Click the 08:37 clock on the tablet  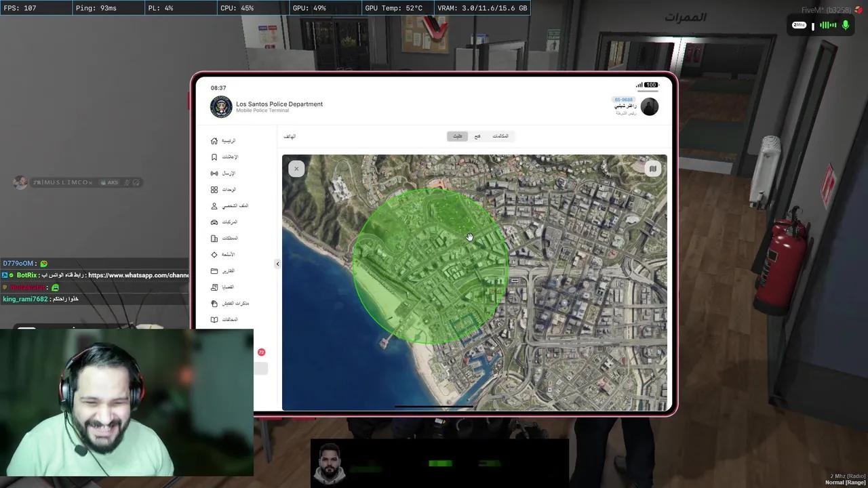coord(218,88)
